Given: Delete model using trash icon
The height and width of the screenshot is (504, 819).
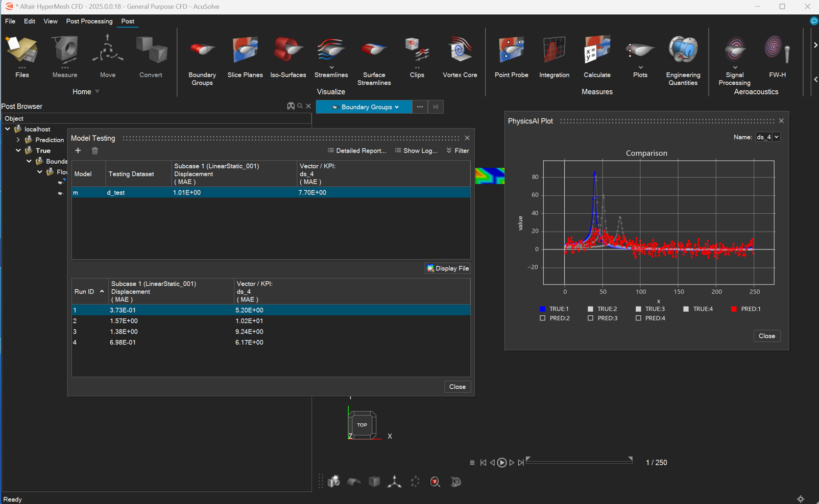Looking at the screenshot, I should pyautogui.click(x=95, y=150).
